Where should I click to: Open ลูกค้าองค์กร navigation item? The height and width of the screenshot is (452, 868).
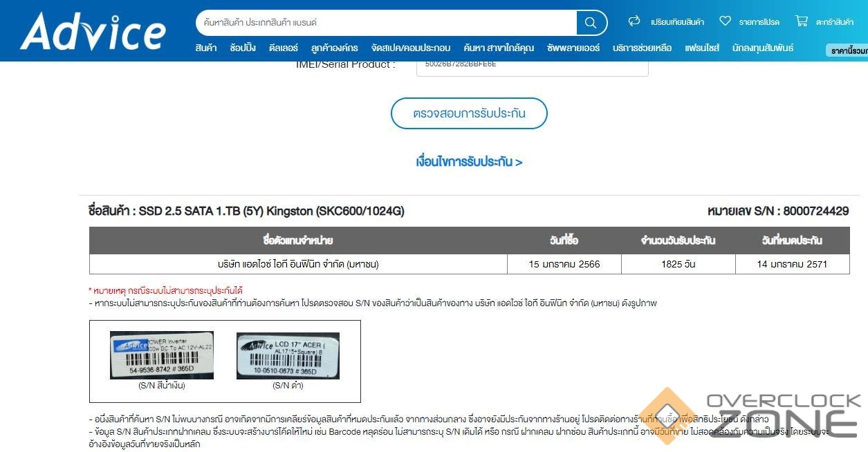pyautogui.click(x=335, y=48)
